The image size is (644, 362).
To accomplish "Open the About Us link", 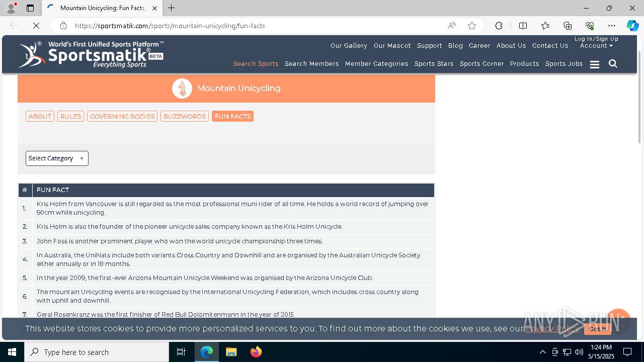I will [511, 46].
